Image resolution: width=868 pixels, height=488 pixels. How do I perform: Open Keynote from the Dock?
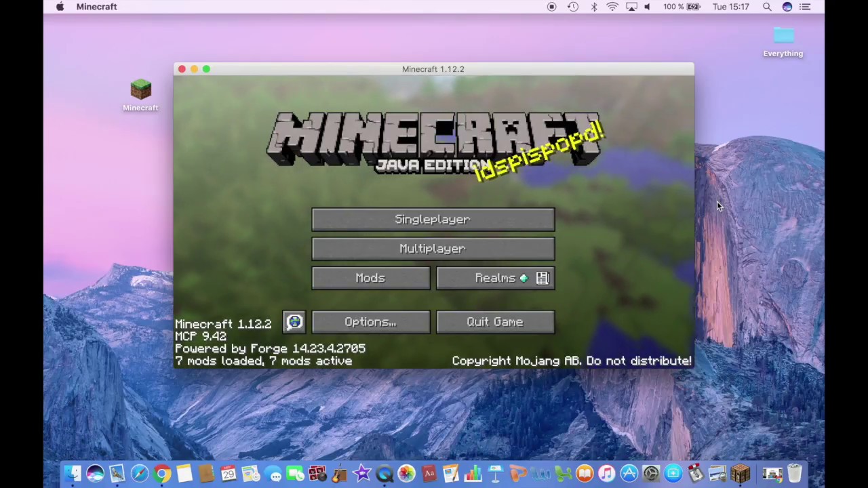pos(495,474)
